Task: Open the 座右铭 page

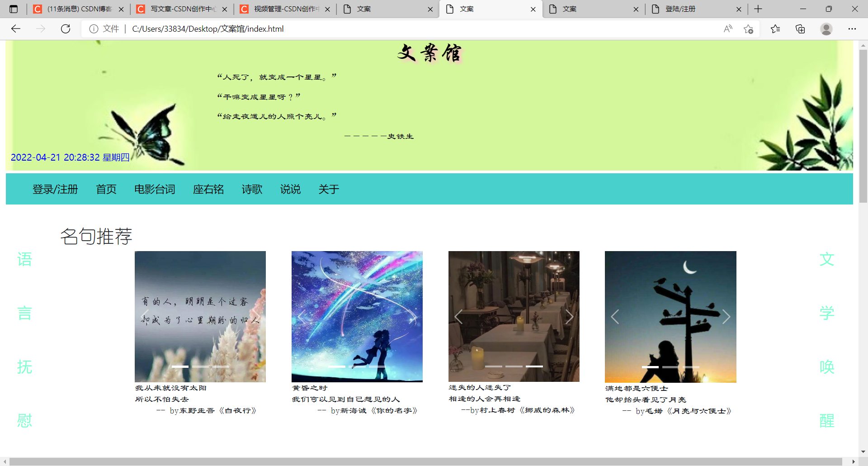Action: point(208,189)
